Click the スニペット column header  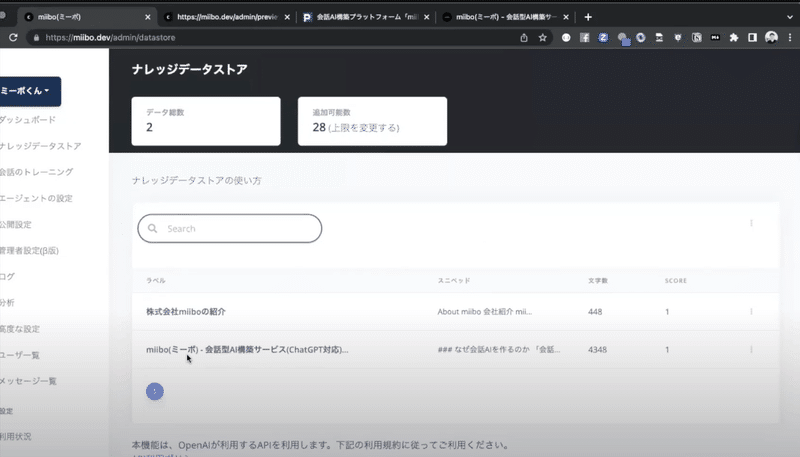point(454,281)
